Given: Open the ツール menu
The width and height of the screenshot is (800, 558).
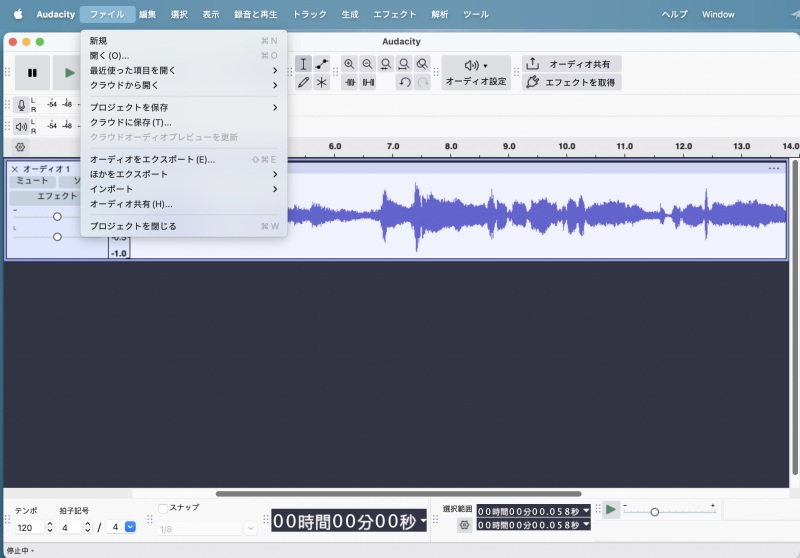Looking at the screenshot, I should tap(476, 14).
